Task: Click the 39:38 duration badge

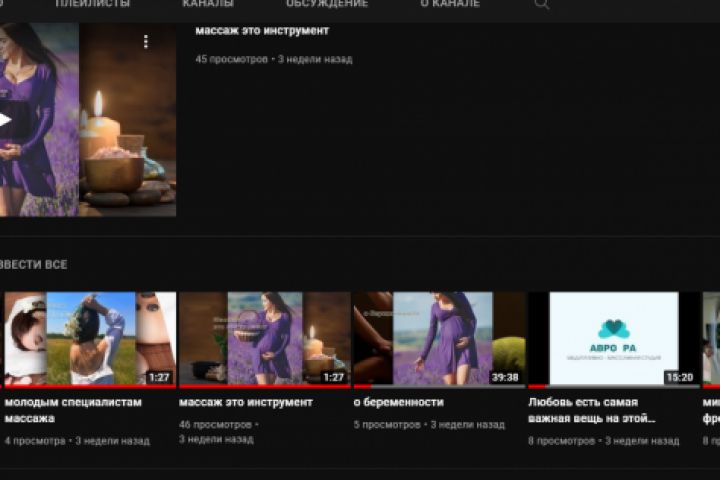Action: tap(505, 378)
